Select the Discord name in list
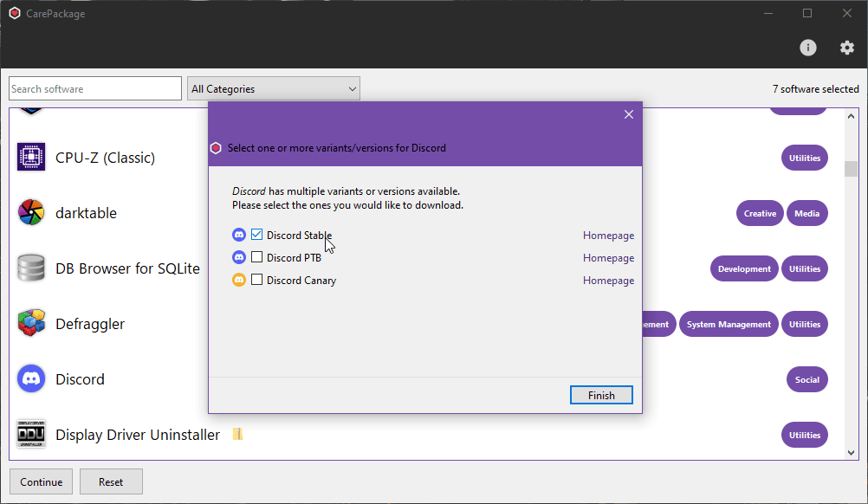This screenshot has width=868, height=504. click(x=80, y=379)
